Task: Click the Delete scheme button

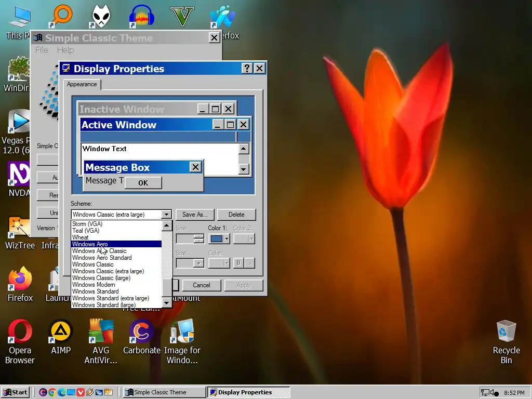Action: pos(236,215)
